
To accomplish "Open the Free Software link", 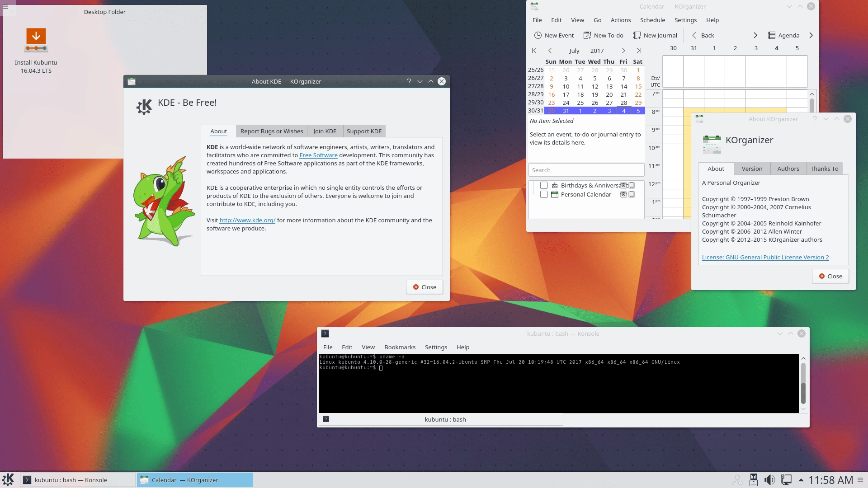I will click(x=318, y=155).
